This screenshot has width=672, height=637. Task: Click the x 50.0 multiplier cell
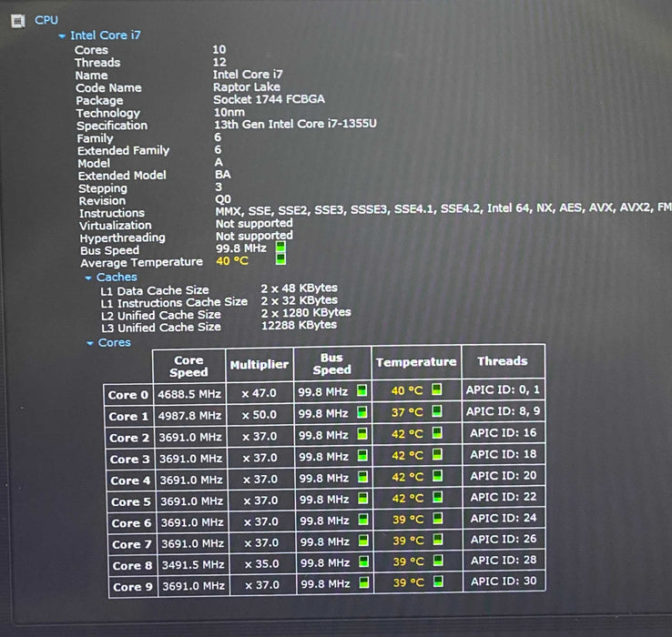[260, 415]
